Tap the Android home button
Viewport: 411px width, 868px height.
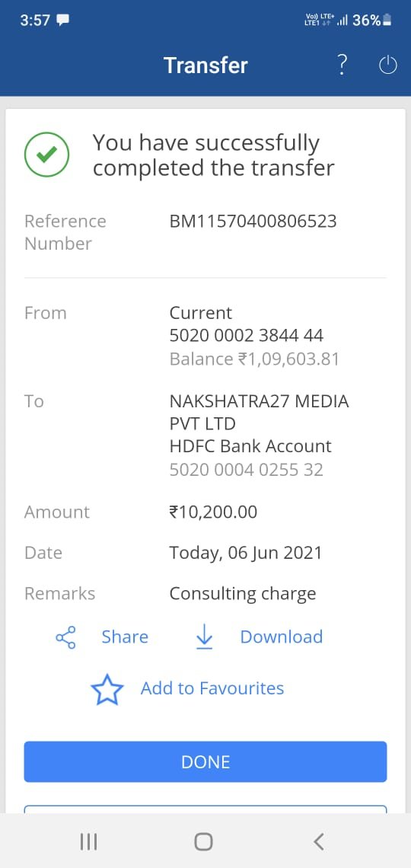click(x=203, y=842)
